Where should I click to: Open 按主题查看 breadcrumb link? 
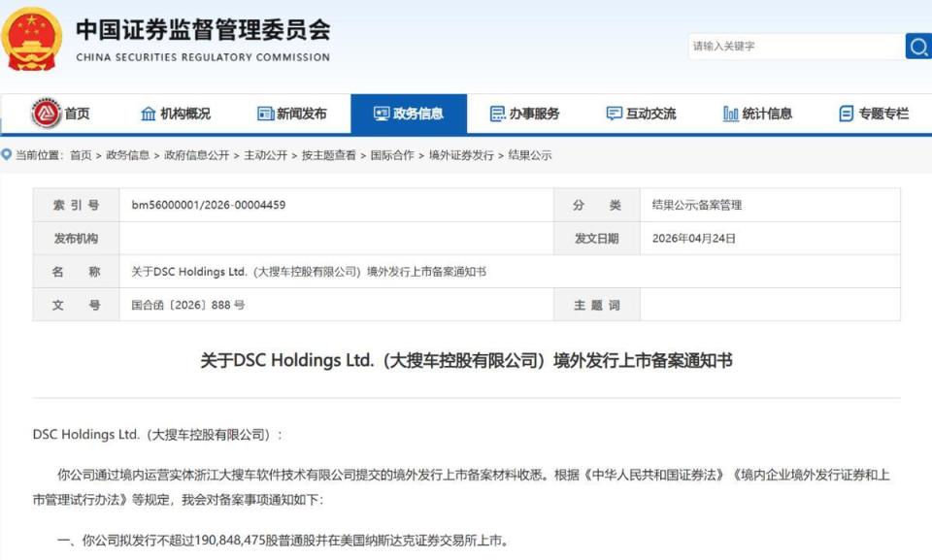tap(329, 155)
